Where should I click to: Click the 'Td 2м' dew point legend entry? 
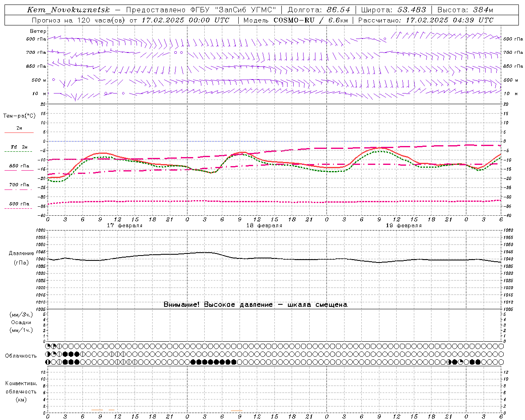click(x=19, y=147)
